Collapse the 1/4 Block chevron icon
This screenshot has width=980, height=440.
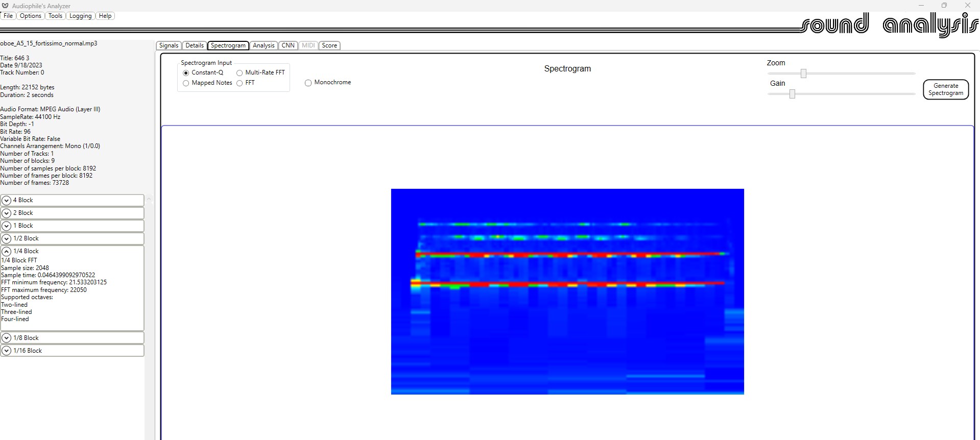click(7, 252)
